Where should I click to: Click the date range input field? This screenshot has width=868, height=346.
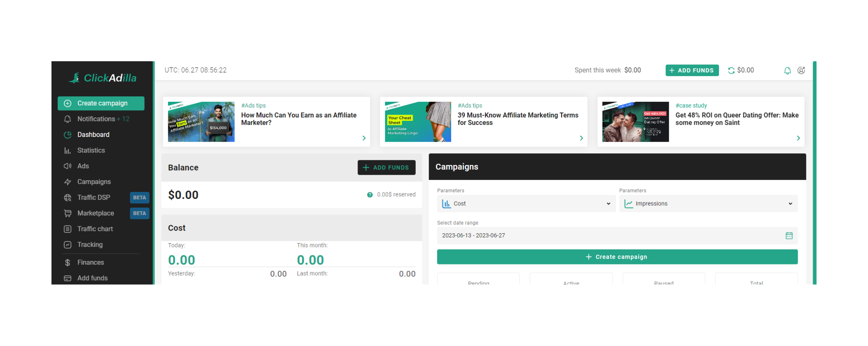point(608,236)
